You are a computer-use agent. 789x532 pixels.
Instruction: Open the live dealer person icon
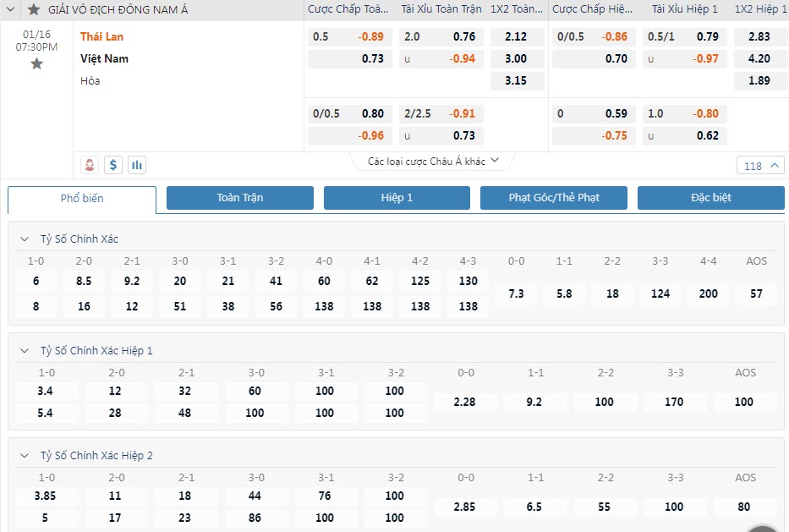(x=90, y=165)
